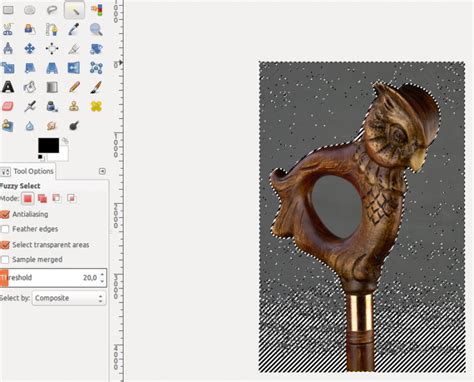Select the Cage Transform tool

(96, 68)
